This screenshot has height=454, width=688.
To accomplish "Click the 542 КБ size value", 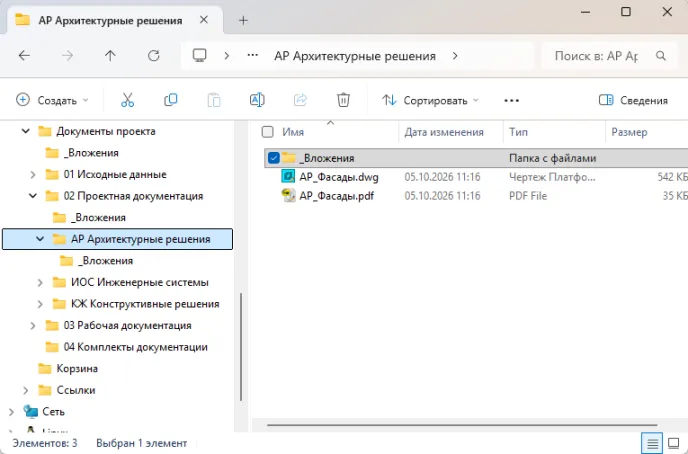I will 672,177.
